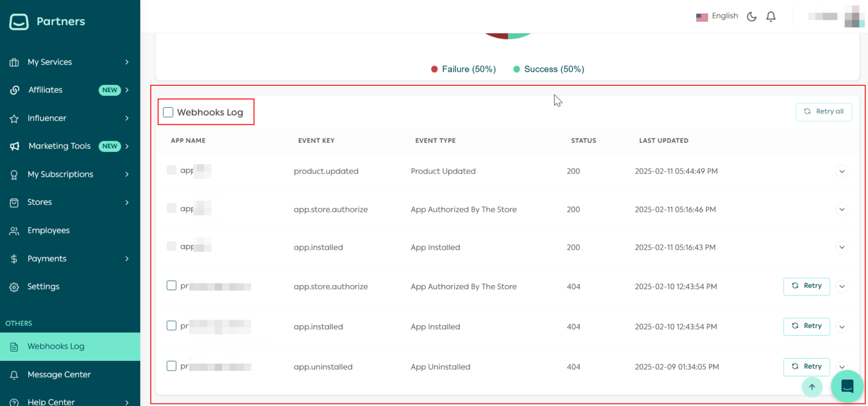Expand the My Services submenu chevron
868x406 pixels.
[127, 62]
